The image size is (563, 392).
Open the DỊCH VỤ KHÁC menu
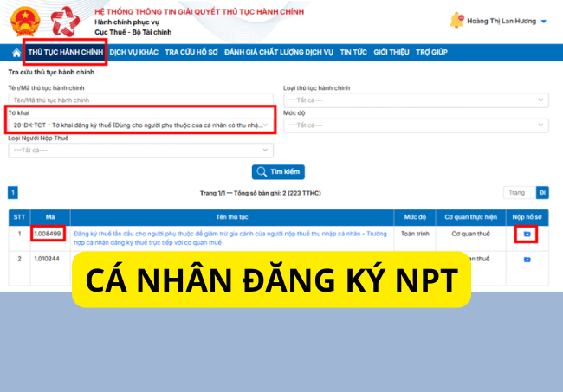134,52
